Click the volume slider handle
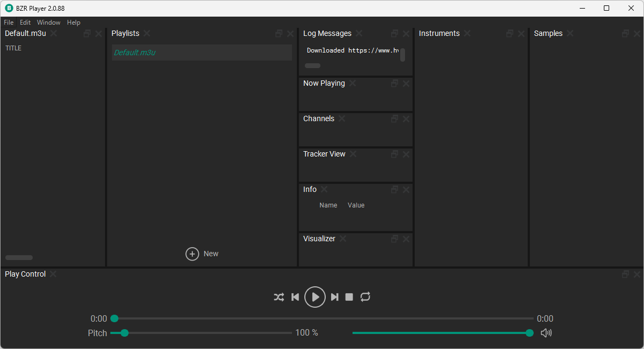The width and height of the screenshot is (644, 349). pyautogui.click(x=530, y=333)
